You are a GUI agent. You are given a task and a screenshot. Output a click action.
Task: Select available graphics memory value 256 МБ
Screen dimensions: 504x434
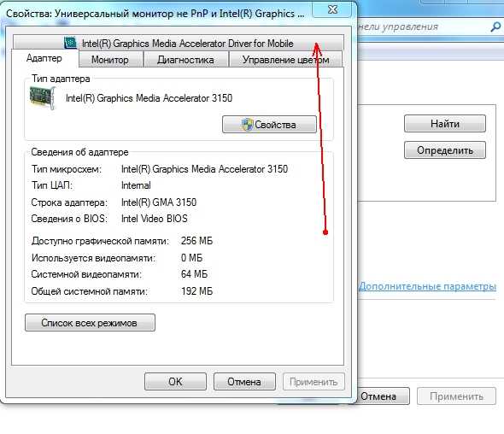196,241
